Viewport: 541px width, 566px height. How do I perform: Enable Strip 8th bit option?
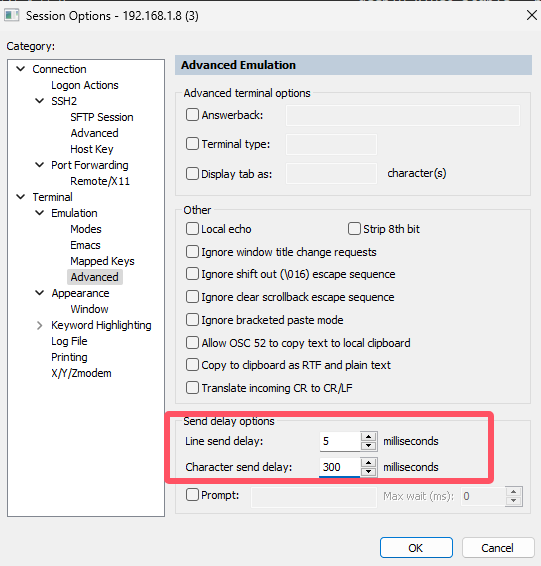tap(354, 229)
